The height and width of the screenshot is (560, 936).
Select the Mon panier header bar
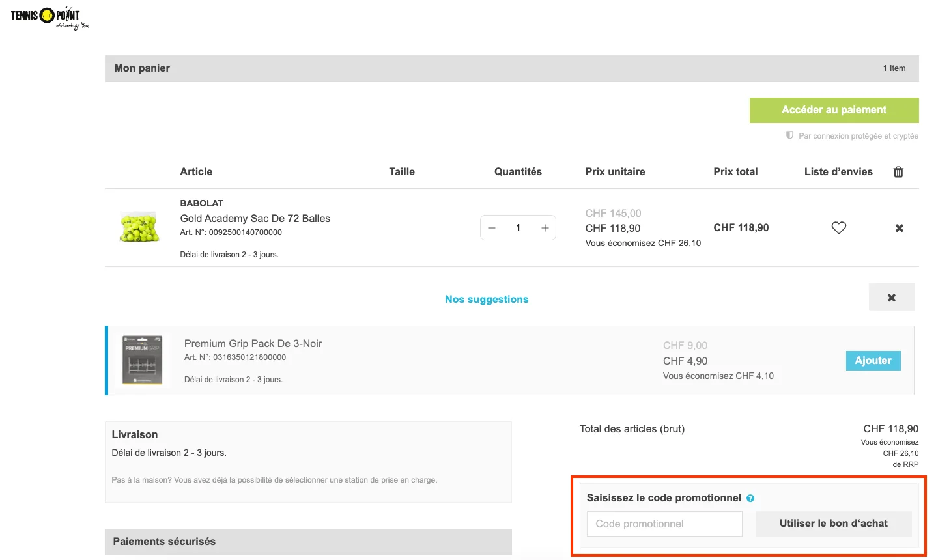[141, 68]
